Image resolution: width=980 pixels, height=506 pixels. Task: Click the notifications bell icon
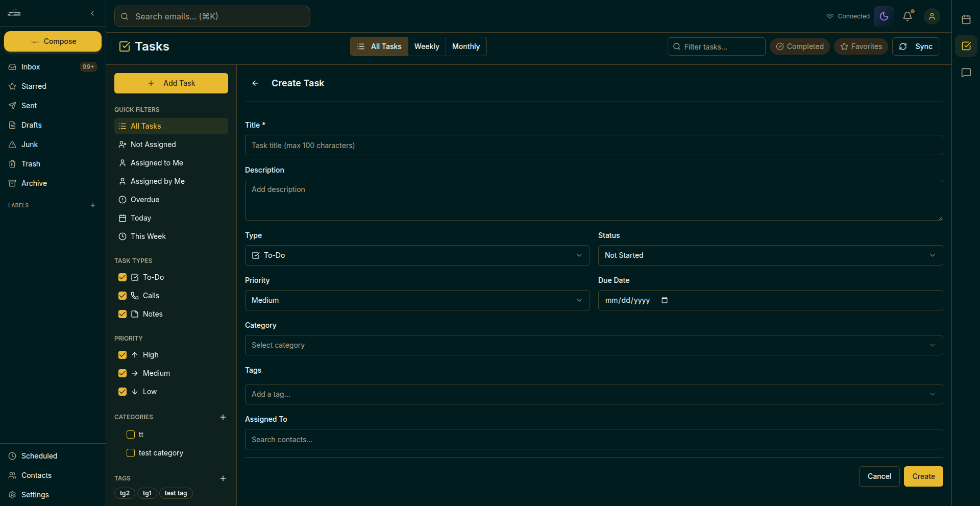point(908,16)
